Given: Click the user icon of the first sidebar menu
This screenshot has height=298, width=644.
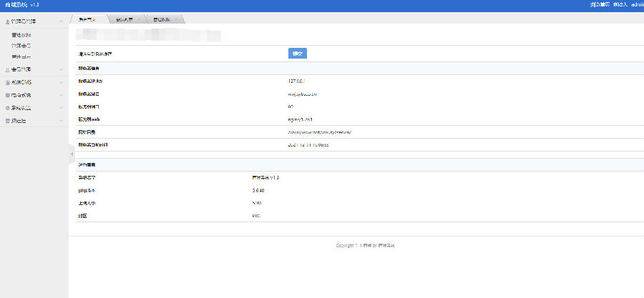Looking at the screenshot, I should [x=7, y=22].
